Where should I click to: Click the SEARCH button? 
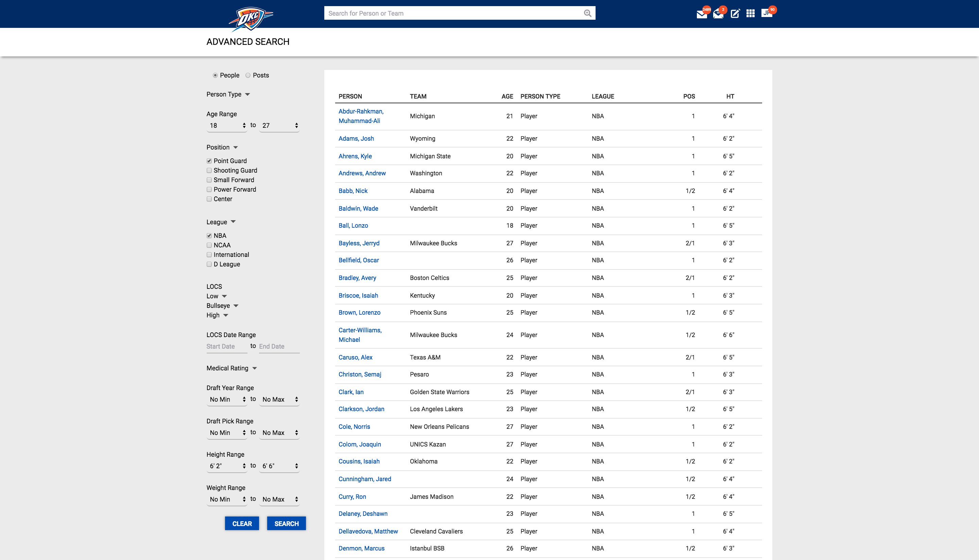(286, 523)
